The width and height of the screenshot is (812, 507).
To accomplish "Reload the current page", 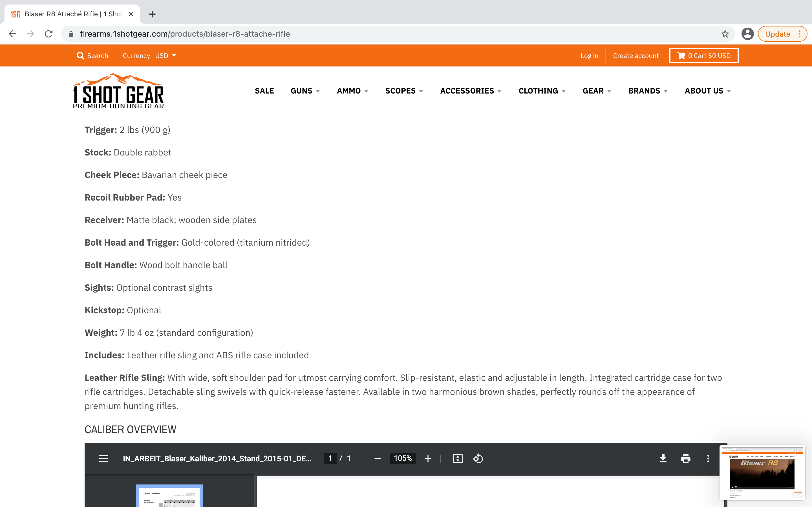I will pyautogui.click(x=49, y=34).
